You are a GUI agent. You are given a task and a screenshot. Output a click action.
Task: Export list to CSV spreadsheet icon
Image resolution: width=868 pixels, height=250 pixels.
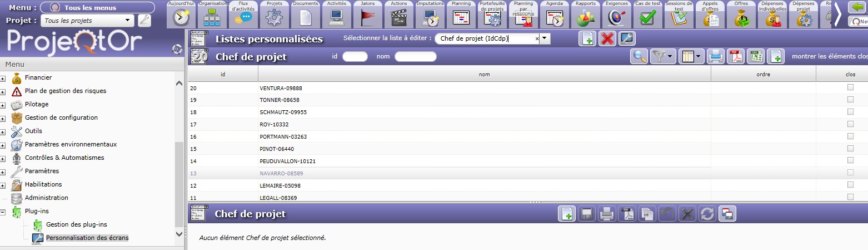pyautogui.click(x=755, y=56)
